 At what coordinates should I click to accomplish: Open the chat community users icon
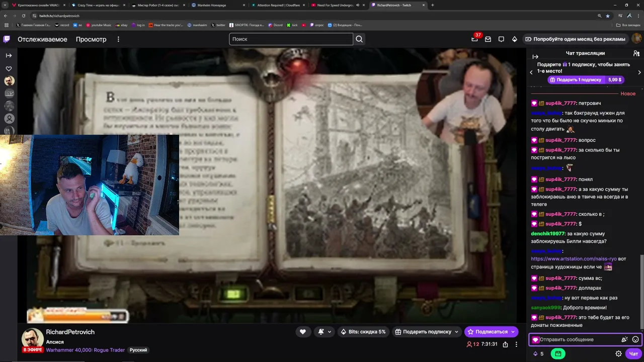pos(636,53)
